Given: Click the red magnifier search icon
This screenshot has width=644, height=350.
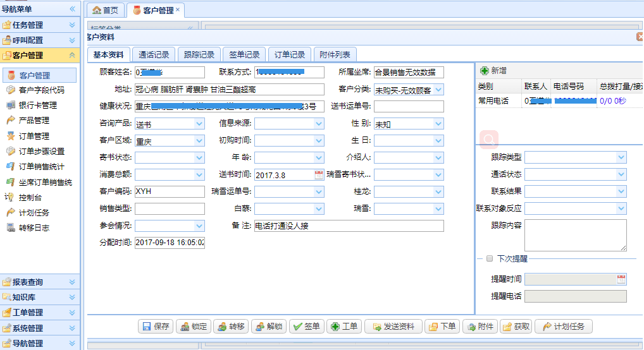Looking at the screenshot, I should (x=488, y=140).
